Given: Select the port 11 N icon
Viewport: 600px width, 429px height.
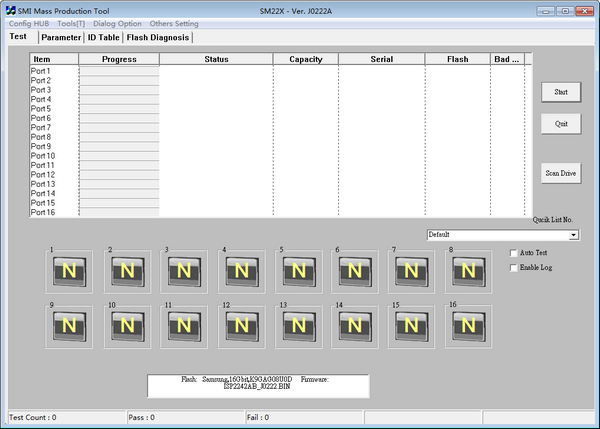Looking at the screenshot, I should 184,325.
